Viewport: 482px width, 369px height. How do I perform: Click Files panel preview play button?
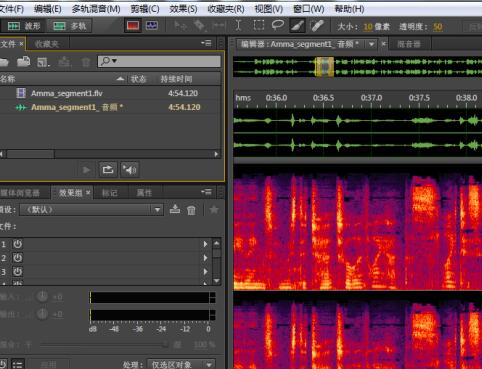86,170
